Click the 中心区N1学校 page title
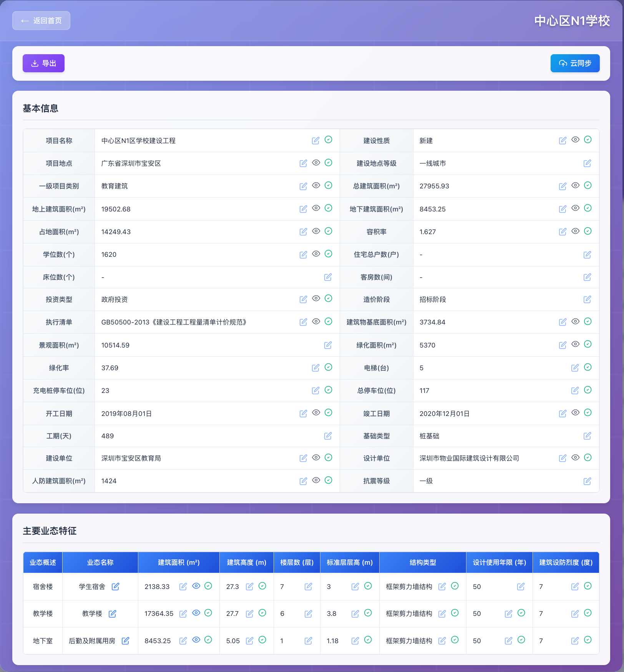Screen dimensions: 624x672 pyautogui.click(x=572, y=21)
